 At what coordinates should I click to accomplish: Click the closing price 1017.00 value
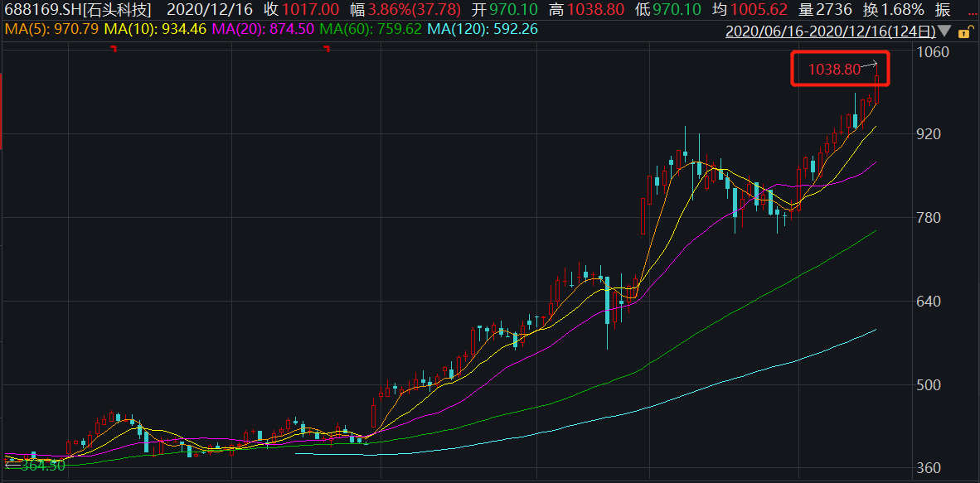311,10
